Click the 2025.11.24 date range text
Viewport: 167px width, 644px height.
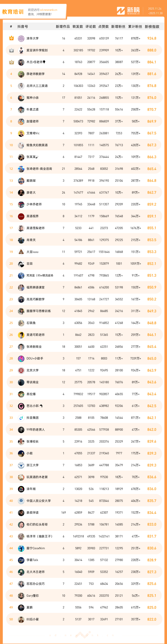tap(155, 9)
